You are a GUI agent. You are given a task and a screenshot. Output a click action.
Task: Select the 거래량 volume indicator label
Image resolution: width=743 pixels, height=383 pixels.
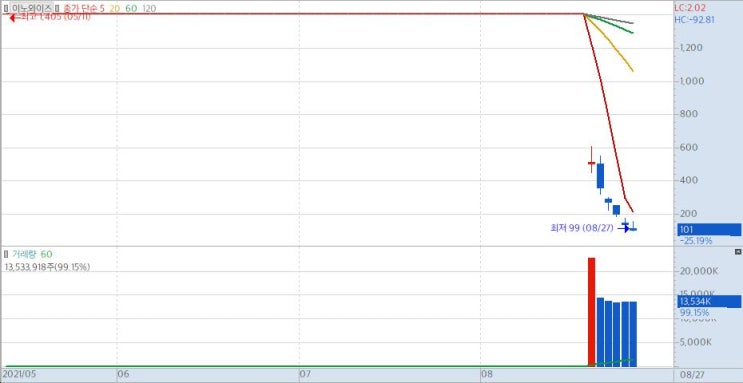[24, 255]
